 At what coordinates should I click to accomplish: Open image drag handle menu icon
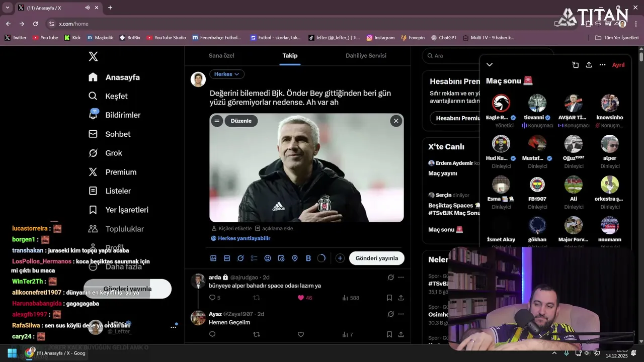217,121
